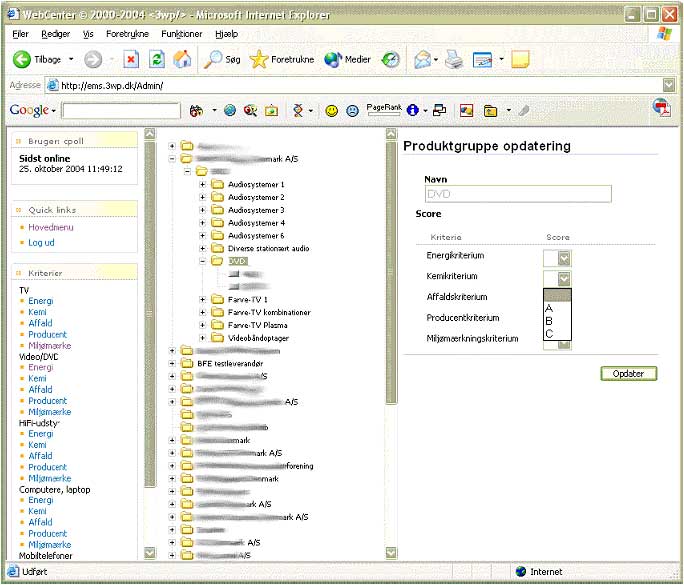Choose score A in dropdown list

557,308
